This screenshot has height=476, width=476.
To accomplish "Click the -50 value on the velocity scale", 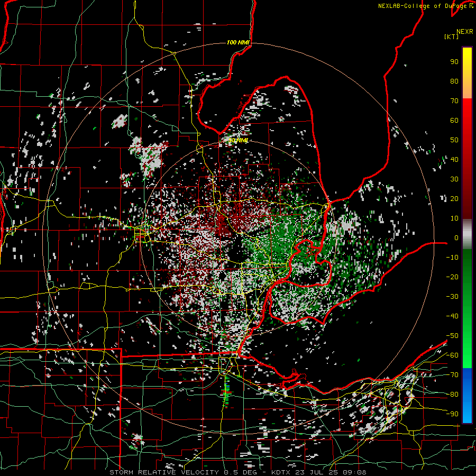I will [x=452, y=336].
